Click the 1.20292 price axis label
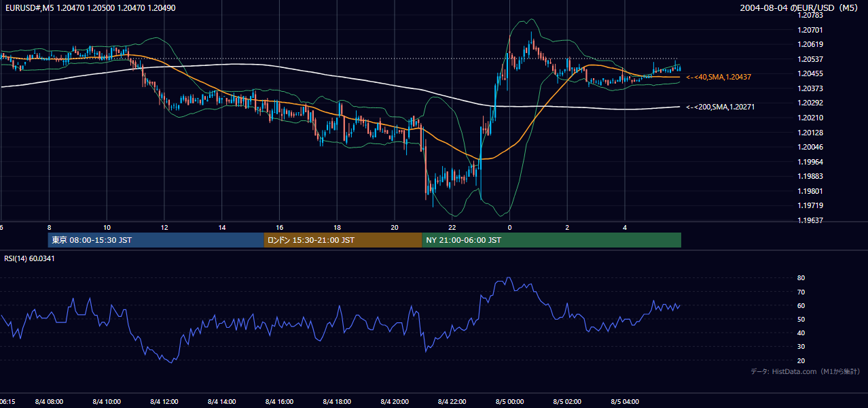 coord(811,103)
